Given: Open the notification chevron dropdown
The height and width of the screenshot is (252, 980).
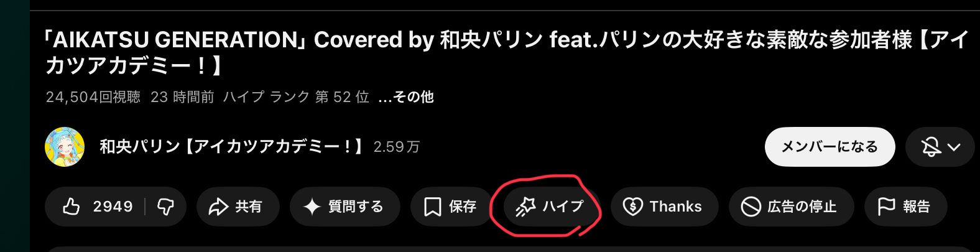Looking at the screenshot, I should click(x=954, y=147).
